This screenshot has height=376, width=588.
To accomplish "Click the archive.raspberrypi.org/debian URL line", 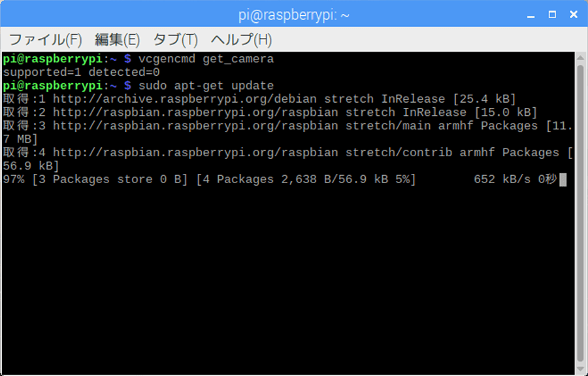I will (x=259, y=99).
